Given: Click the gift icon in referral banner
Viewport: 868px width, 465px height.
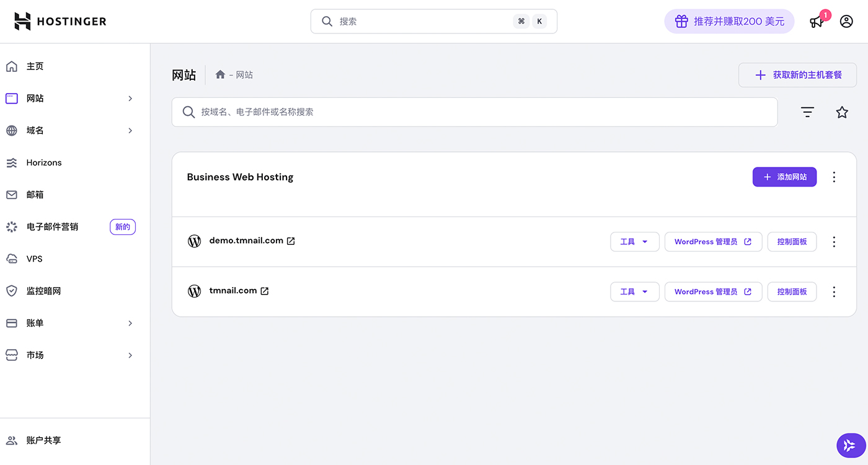Looking at the screenshot, I should point(681,21).
